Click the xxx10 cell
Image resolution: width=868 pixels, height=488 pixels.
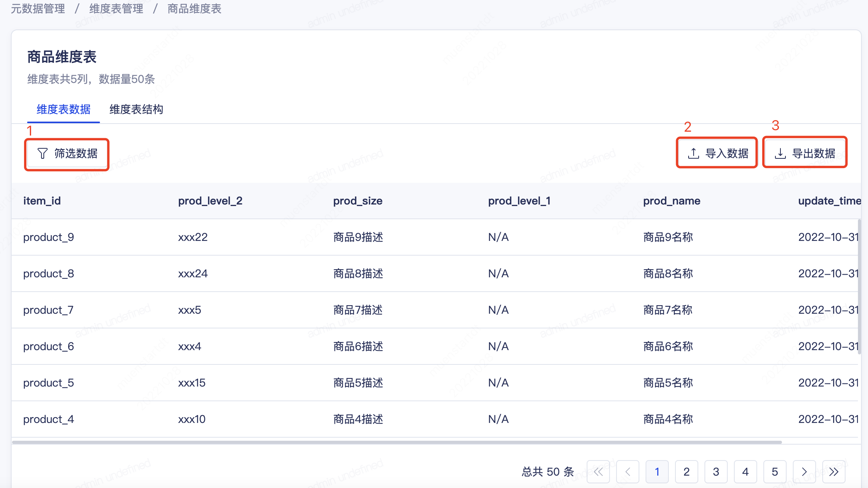pyautogui.click(x=192, y=419)
